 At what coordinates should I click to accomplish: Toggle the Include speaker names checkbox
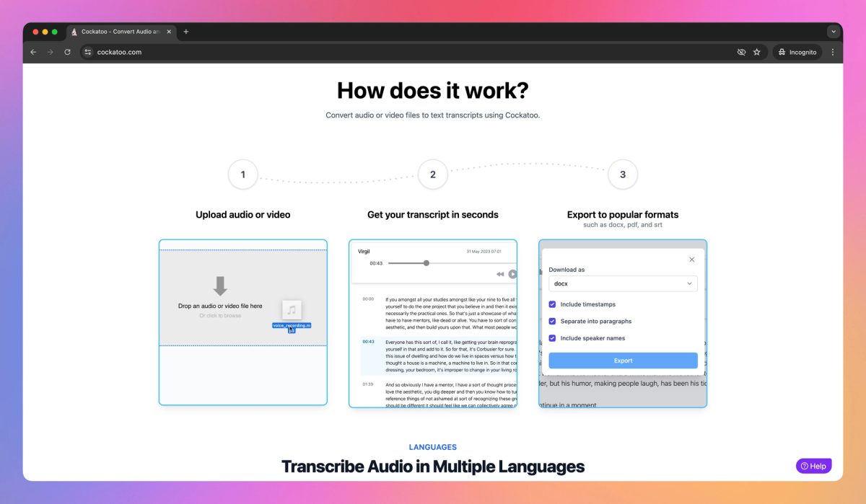pos(553,338)
